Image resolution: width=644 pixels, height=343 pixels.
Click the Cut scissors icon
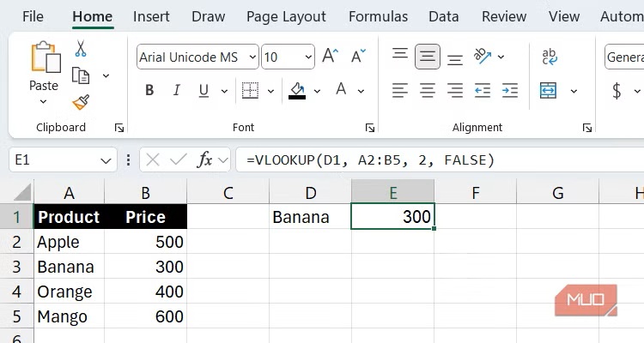[81, 49]
